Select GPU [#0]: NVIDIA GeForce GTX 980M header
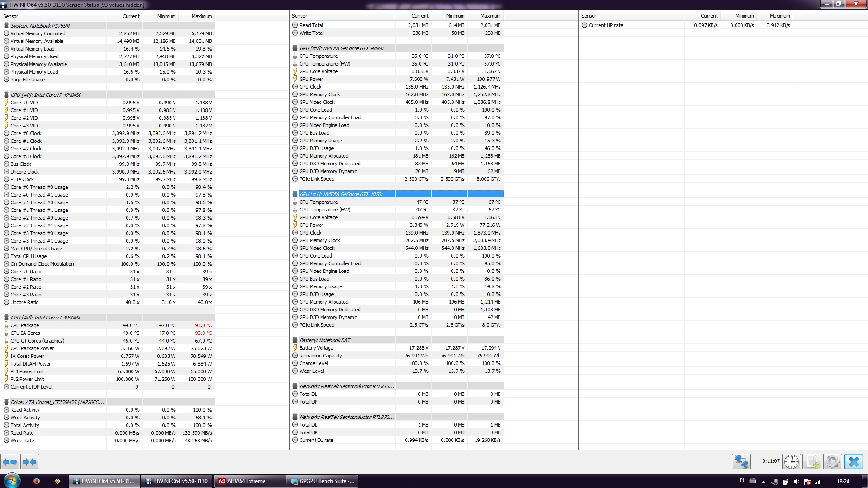The image size is (868, 488). [x=397, y=48]
